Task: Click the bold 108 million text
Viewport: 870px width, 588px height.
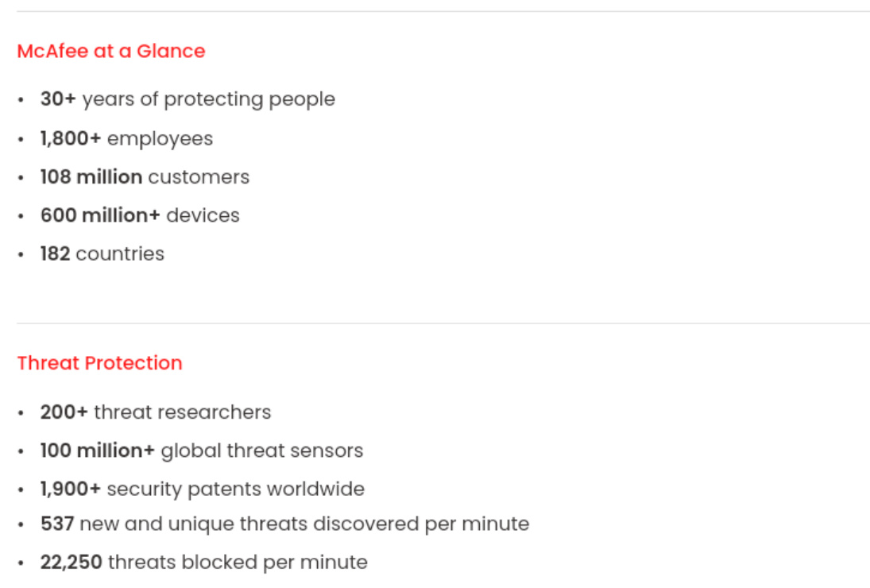Action: click(x=91, y=176)
